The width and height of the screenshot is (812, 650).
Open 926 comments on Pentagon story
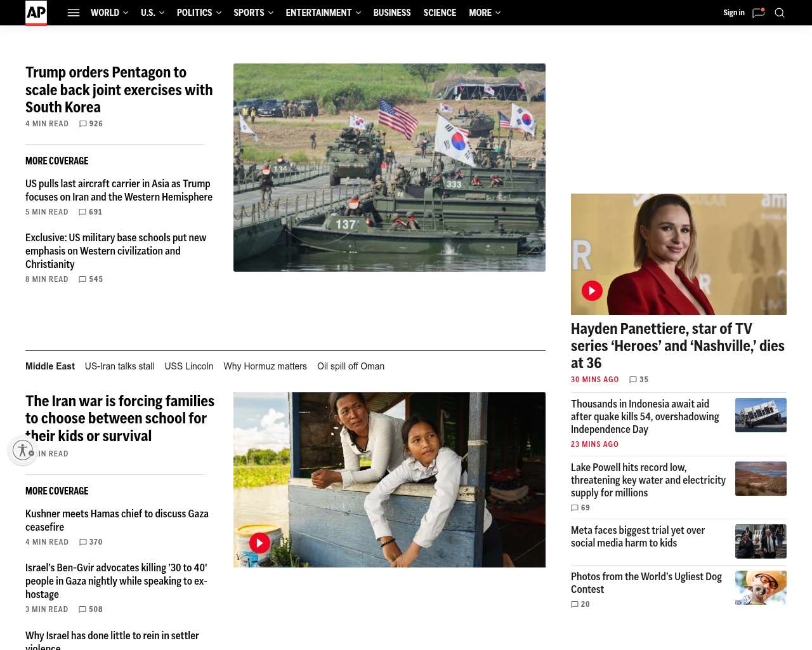pos(91,124)
